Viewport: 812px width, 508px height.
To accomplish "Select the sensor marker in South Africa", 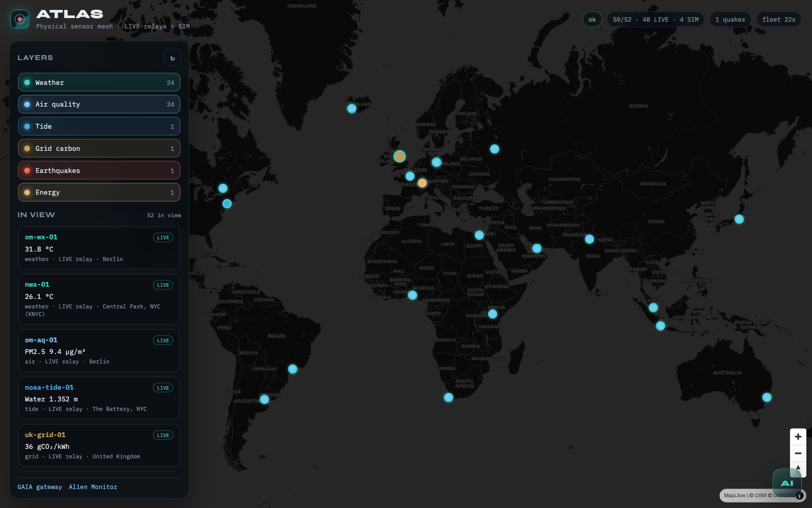I will click(448, 397).
